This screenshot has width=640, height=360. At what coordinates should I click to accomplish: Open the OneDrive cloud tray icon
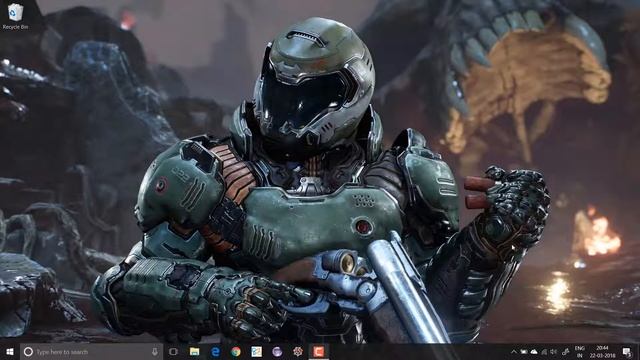coord(534,351)
